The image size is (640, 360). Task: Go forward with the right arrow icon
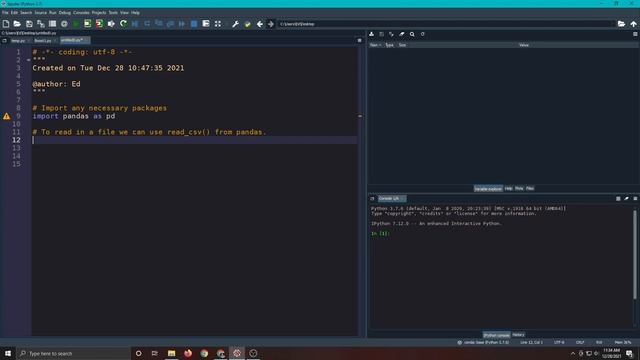pos(271,24)
